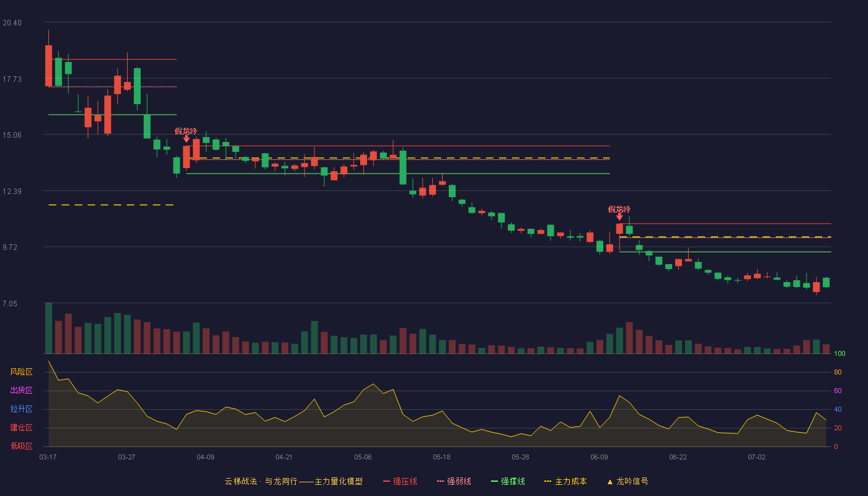The width and height of the screenshot is (868, 496).
Task: Click the 06-09 date label
Action: [x=599, y=457]
